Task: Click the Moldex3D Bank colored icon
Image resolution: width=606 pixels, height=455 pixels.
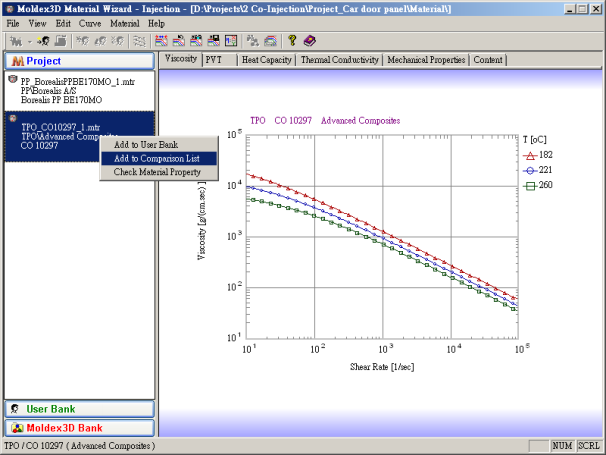Action: pos(17,428)
